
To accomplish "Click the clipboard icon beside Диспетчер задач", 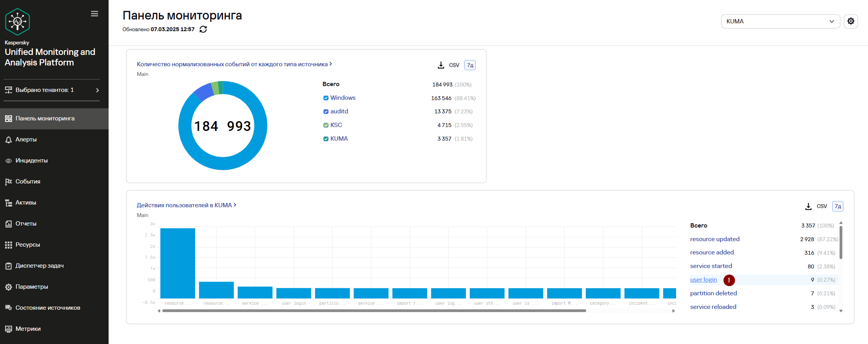I will (x=9, y=266).
